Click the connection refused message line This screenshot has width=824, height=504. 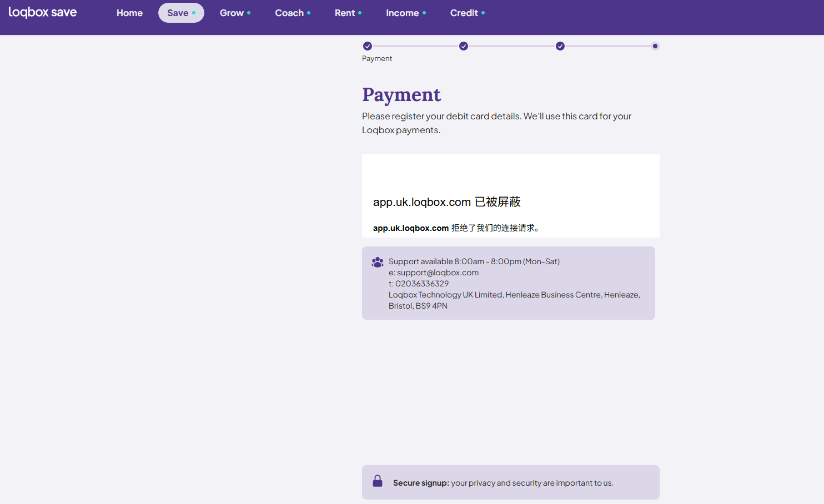tap(456, 228)
